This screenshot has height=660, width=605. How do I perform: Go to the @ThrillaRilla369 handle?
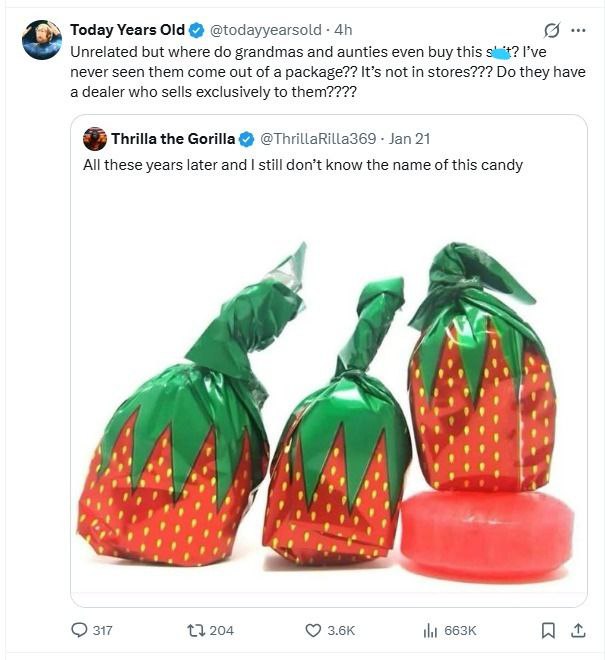coord(320,138)
